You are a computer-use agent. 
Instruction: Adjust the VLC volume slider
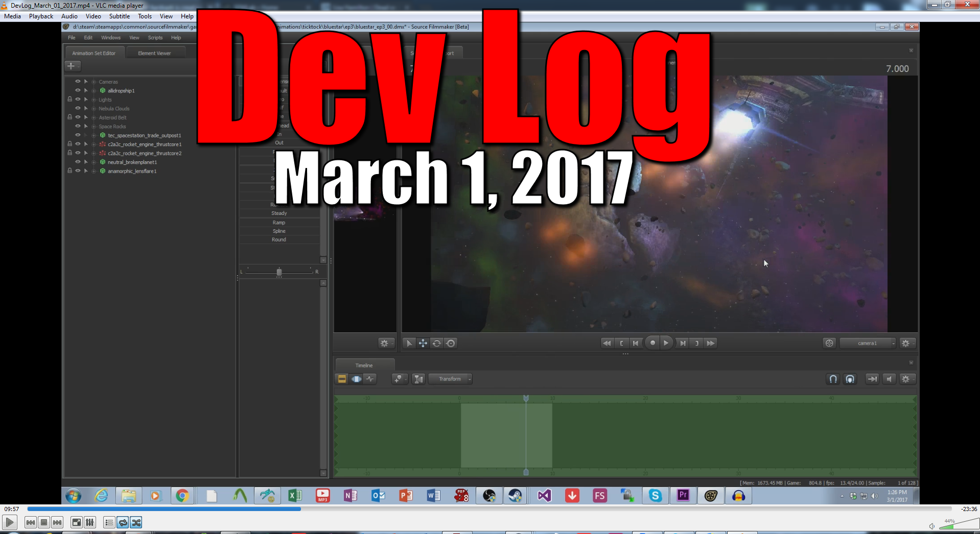click(959, 524)
